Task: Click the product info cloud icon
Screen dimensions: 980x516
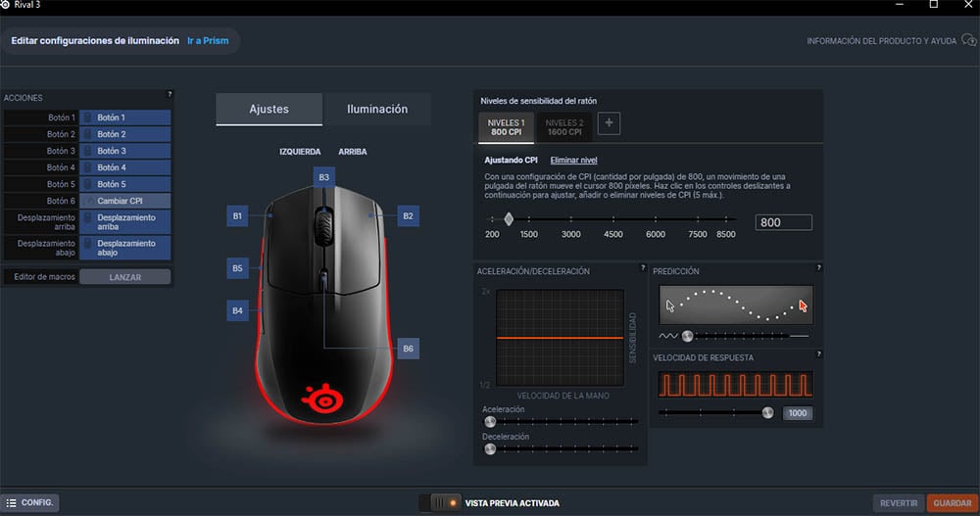Action: [x=969, y=40]
